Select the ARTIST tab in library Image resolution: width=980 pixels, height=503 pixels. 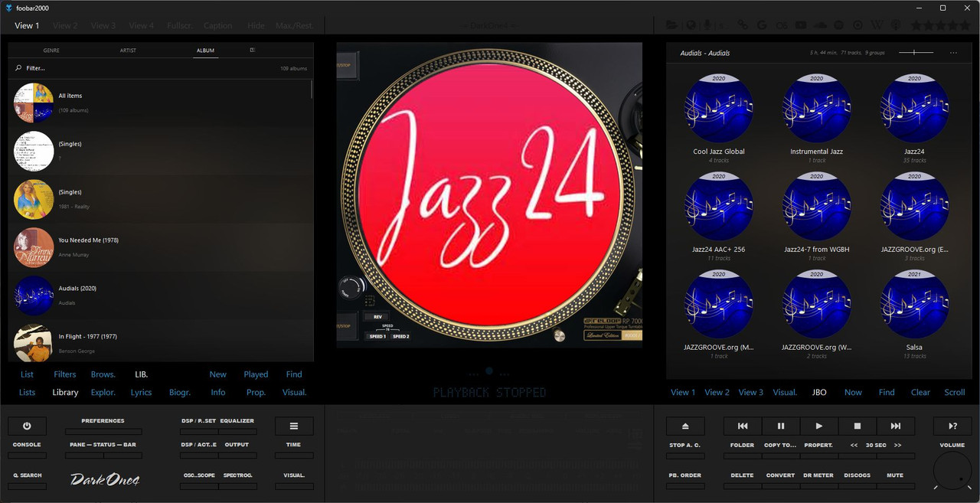(128, 51)
